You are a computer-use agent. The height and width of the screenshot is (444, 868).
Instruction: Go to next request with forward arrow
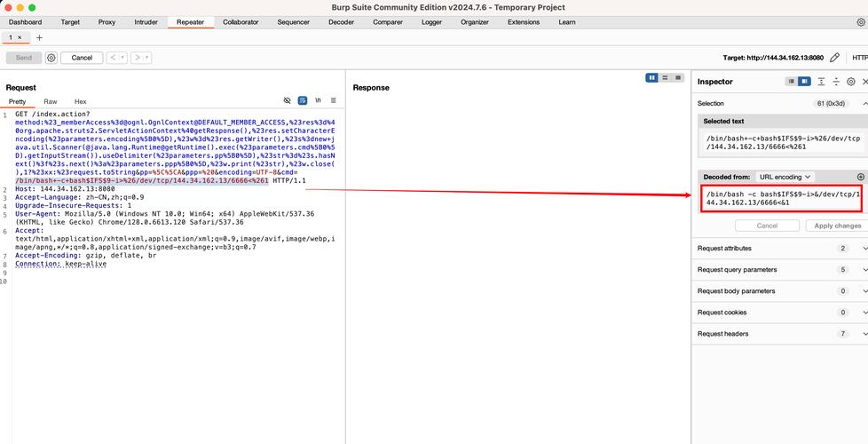click(x=137, y=58)
